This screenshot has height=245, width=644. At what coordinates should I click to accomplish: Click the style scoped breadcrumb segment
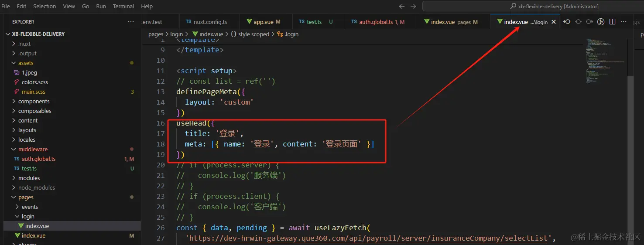(250, 34)
